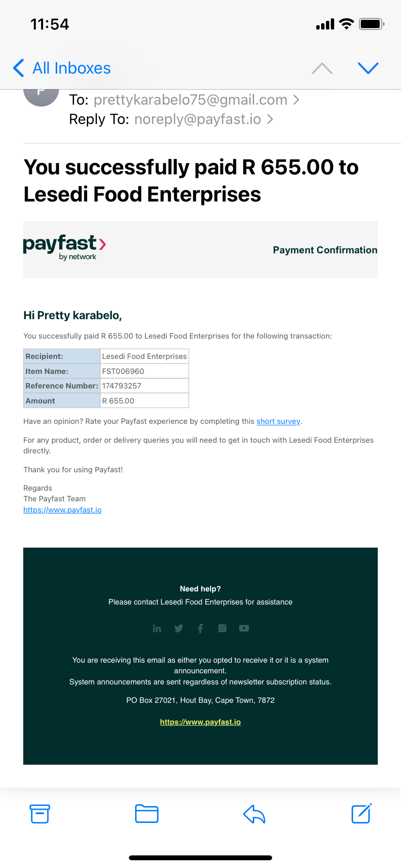
Task: Tap the sender avatar circle
Action: point(41,94)
